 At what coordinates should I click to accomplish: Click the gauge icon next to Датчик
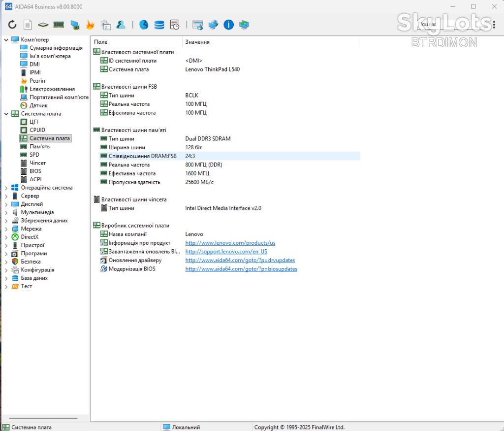coord(24,105)
